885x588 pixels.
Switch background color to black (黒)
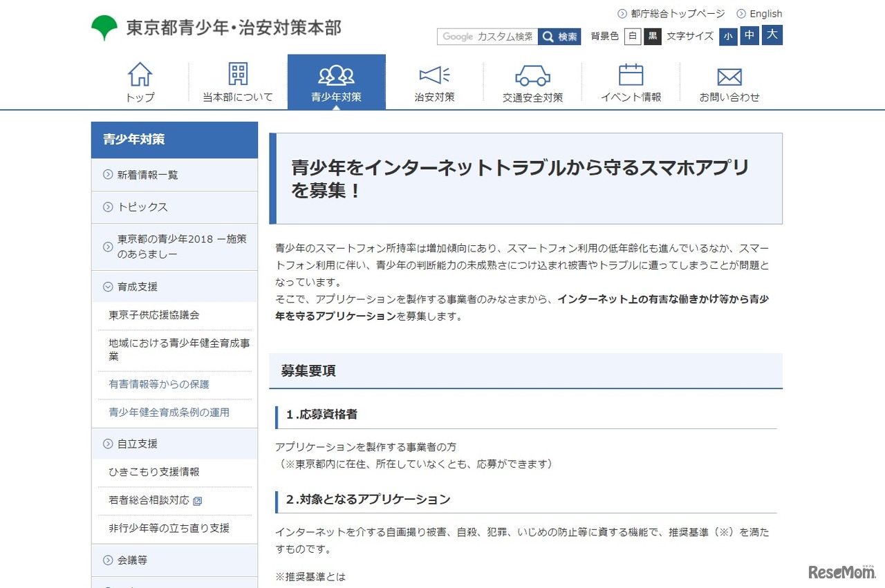point(653,37)
